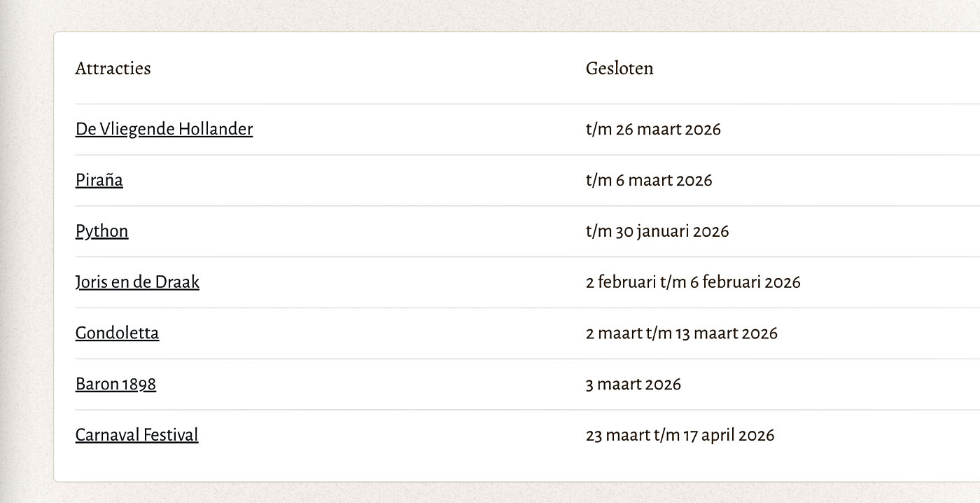This screenshot has width=980, height=503.
Task: Go to the Carnaval Festival page link
Action: click(x=136, y=435)
